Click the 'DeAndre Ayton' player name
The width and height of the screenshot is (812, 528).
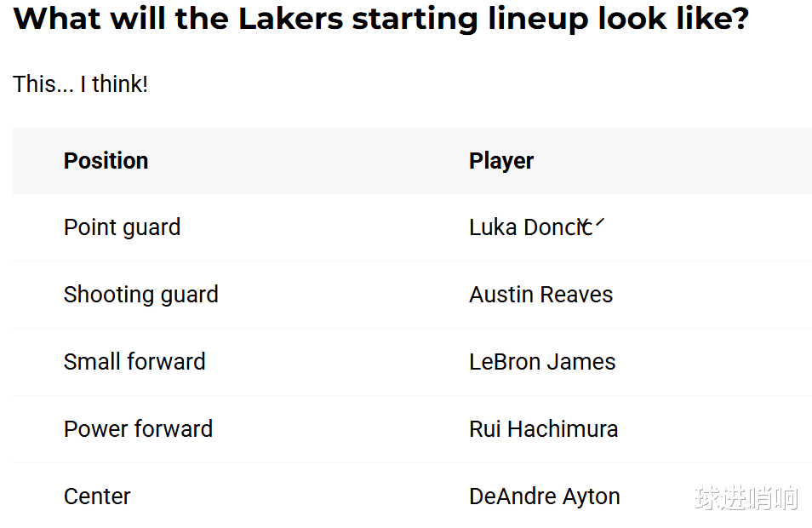tap(544, 496)
